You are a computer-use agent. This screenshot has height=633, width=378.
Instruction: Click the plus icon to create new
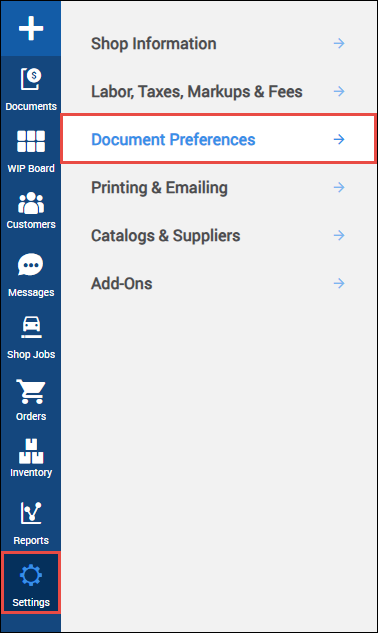pos(31,29)
